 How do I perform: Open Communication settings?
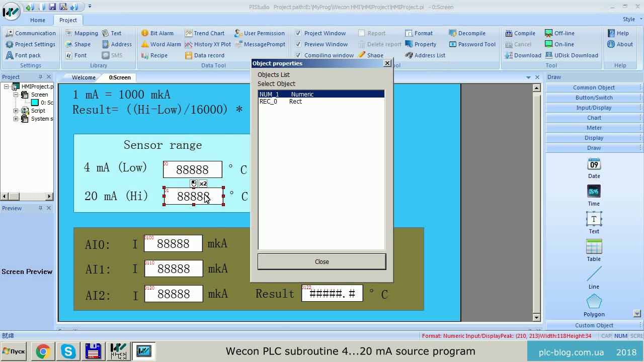click(x=31, y=33)
